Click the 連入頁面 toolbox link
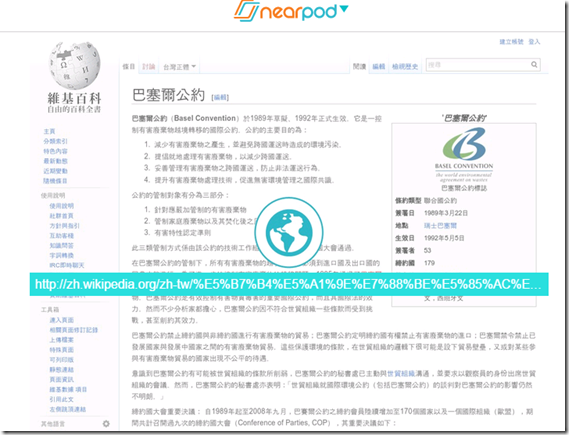Screen dimensions: 569x435 62,320
